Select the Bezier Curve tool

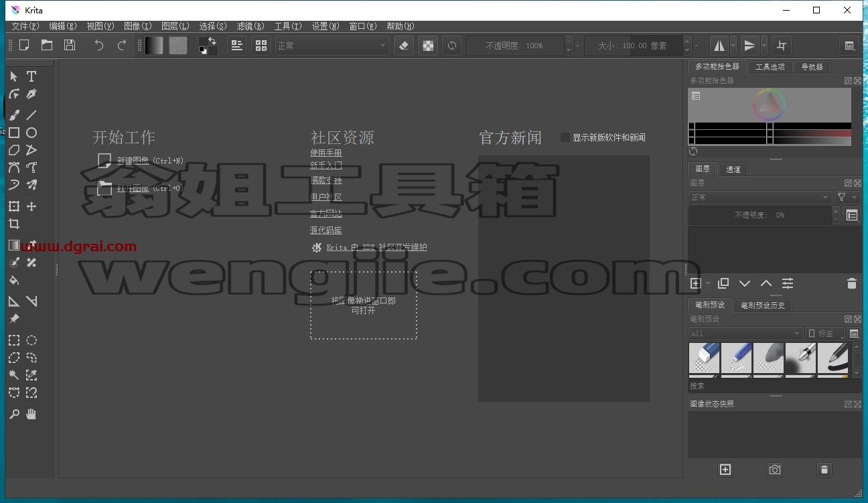(14, 167)
